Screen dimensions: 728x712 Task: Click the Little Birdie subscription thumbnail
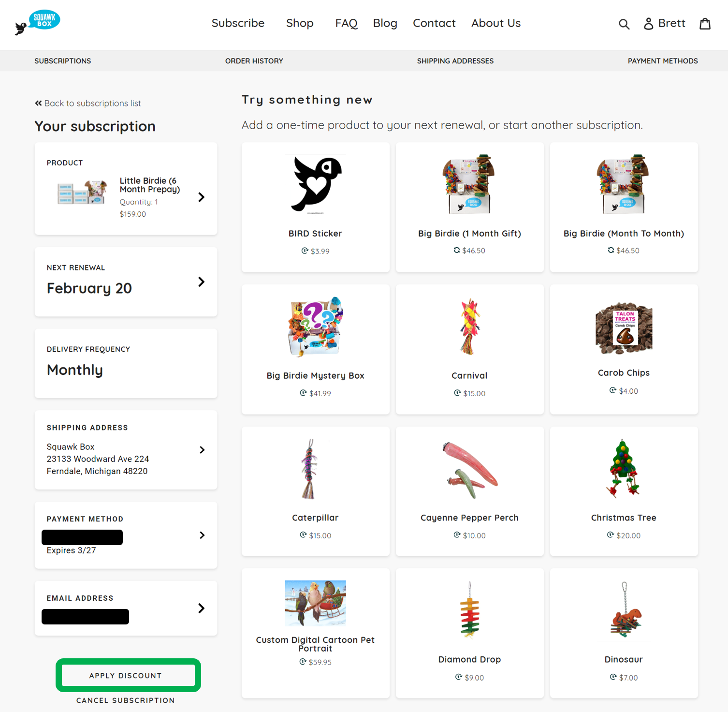82,193
